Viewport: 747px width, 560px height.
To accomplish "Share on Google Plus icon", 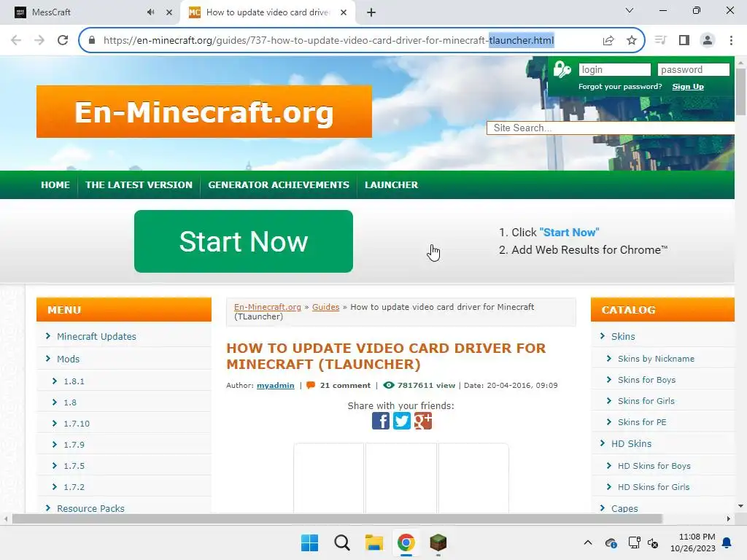I will 422,421.
